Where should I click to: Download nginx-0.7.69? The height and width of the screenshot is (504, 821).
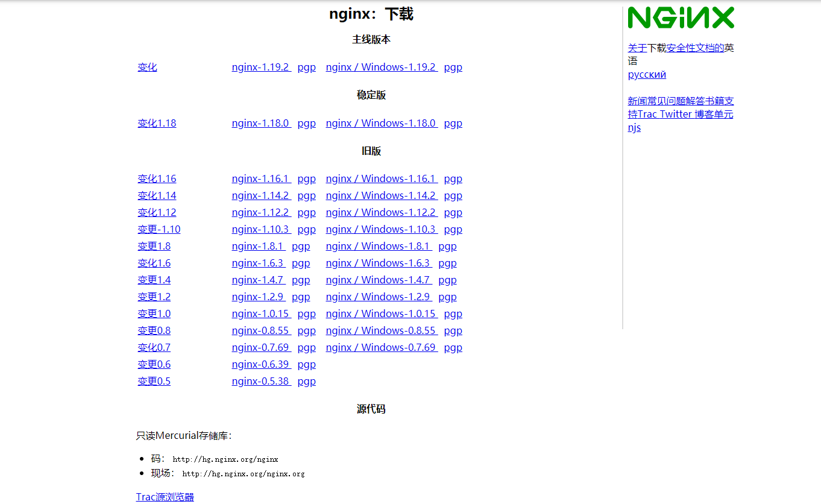[x=261, y=347]
